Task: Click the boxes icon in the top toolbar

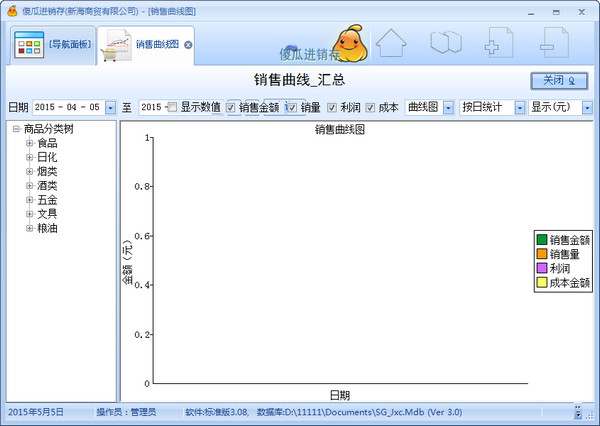Action: 445,44
